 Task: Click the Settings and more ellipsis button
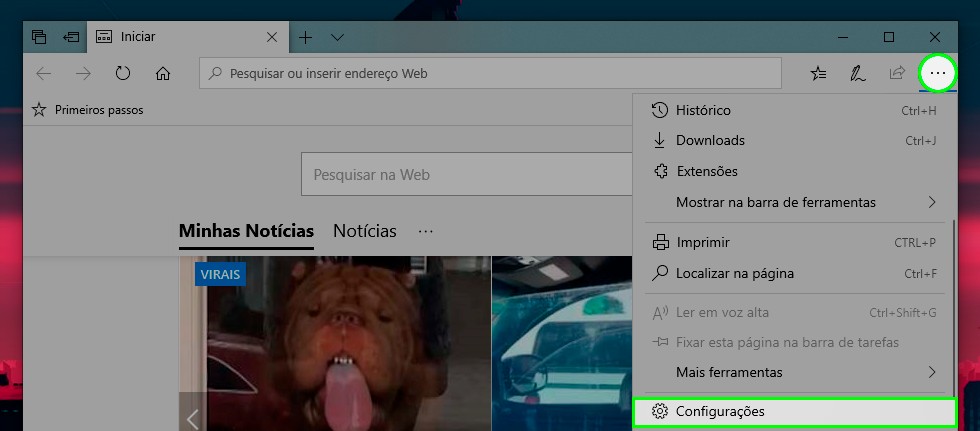tap(937, 73)
